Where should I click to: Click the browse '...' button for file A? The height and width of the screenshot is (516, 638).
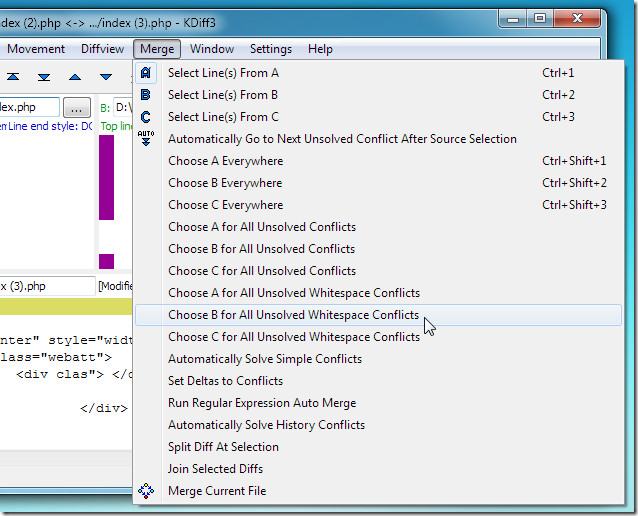(x=77, y=108)
